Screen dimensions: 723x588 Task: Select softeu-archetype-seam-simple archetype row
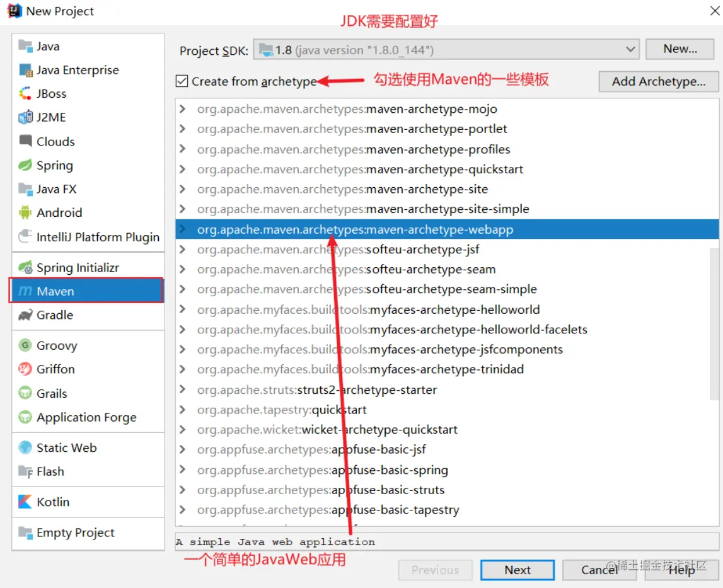[447, 289]
